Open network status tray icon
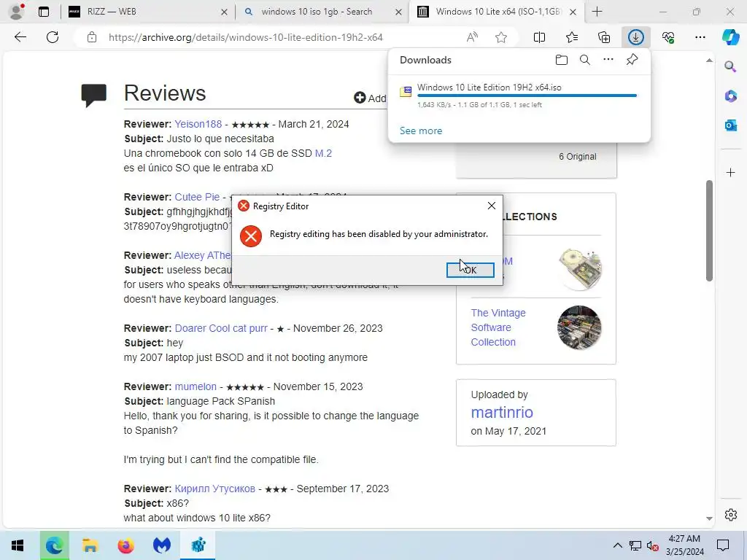Viewport: 747px width, 560px height. pos(635,545)
